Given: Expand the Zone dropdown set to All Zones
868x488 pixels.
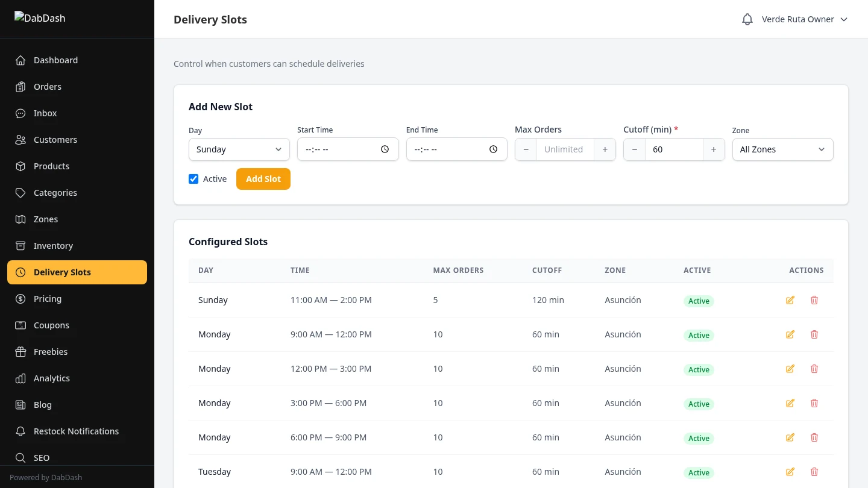Looking at the screenshot, I should pyautogui.click(x=782, y=149).
